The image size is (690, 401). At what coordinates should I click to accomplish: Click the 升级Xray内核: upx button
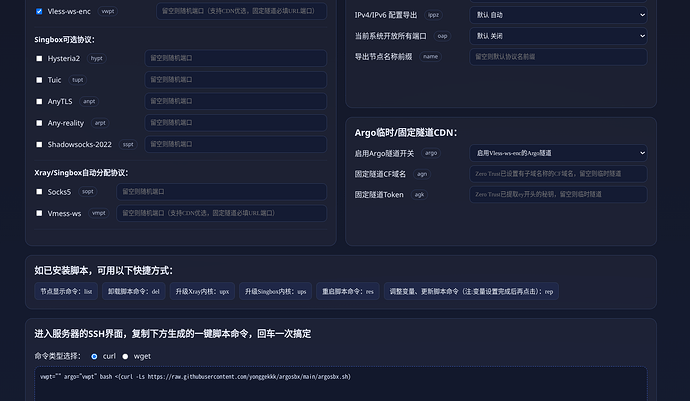(202, 291)
